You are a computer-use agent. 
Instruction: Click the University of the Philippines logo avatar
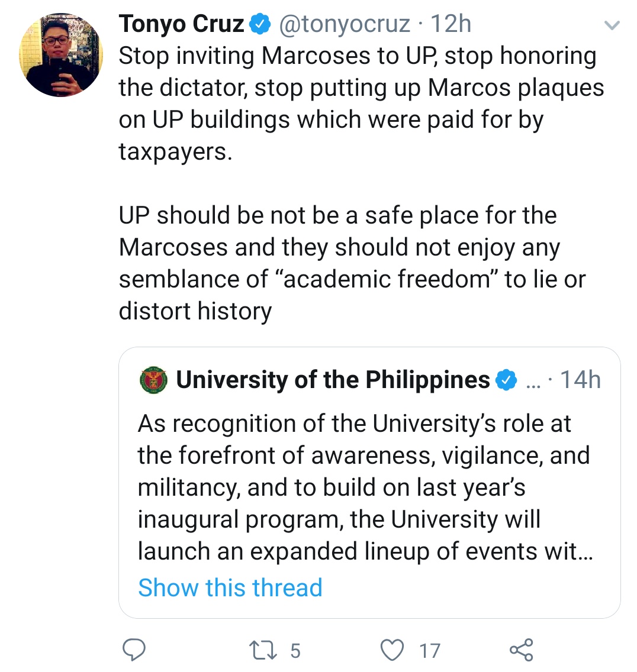click(x=154, y=380)
